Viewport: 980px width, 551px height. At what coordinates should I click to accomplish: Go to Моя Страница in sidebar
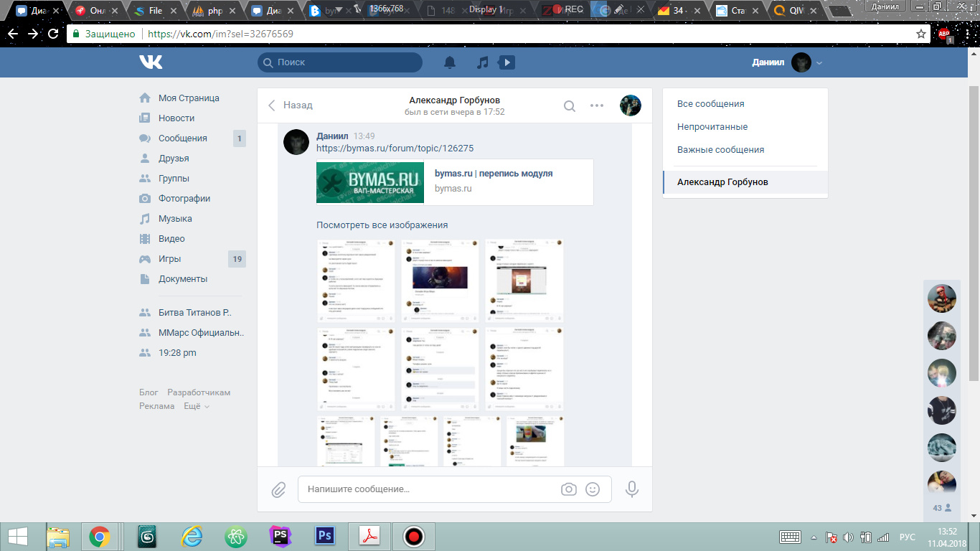(189, 98)
